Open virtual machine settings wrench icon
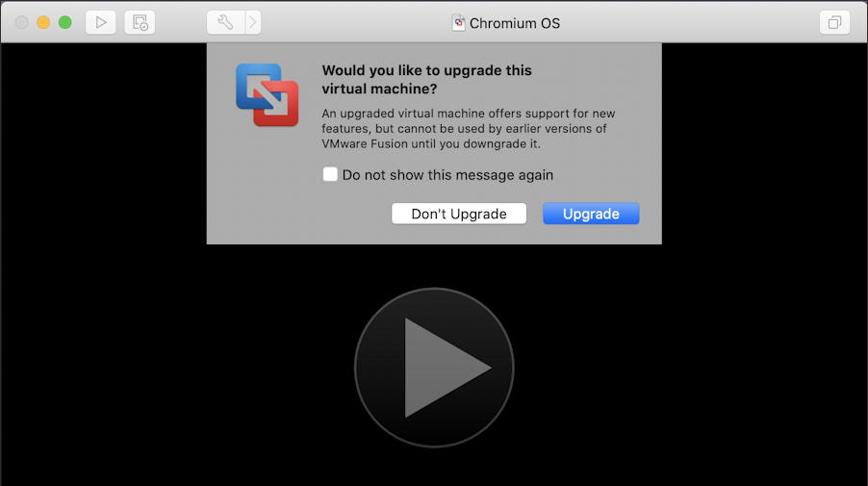The width and height of the screenshot is (868, 486). (226, 23)
